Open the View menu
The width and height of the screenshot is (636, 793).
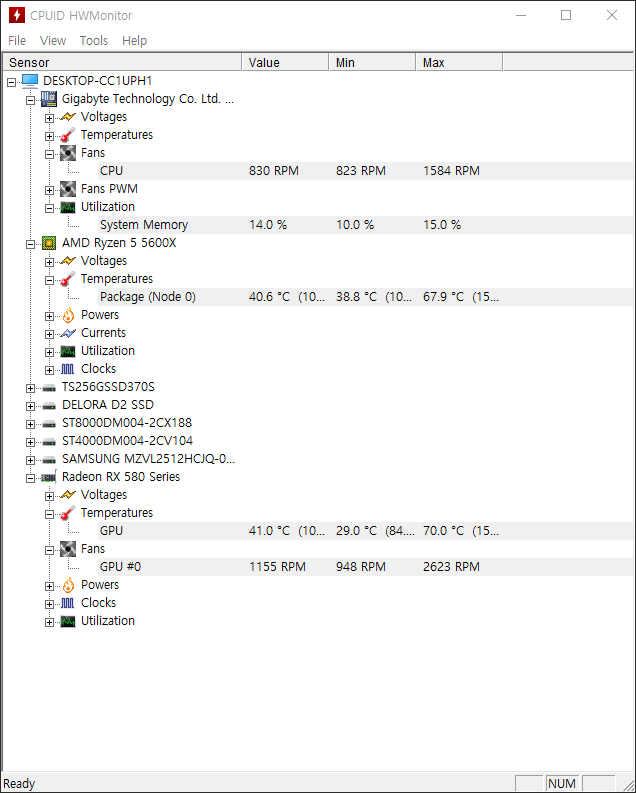[53, 40]
